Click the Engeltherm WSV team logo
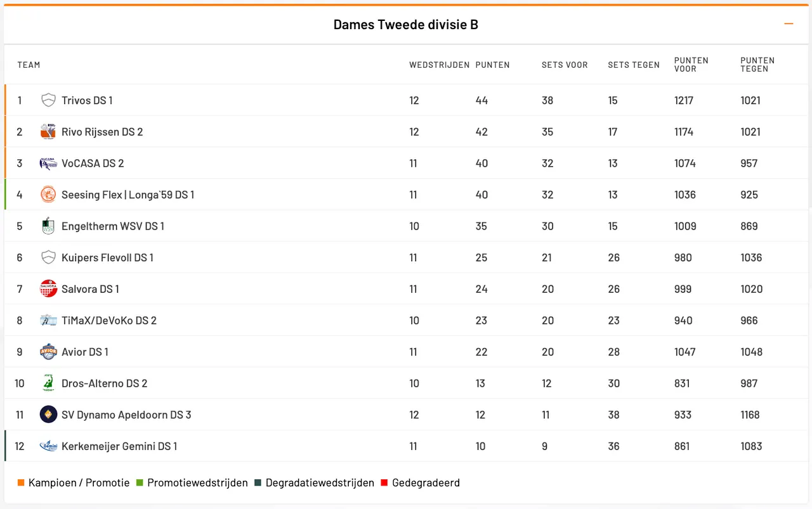Image resolution: width=812 pixels, height=509 pixels. pyautogui.click(x=48, y=226)
